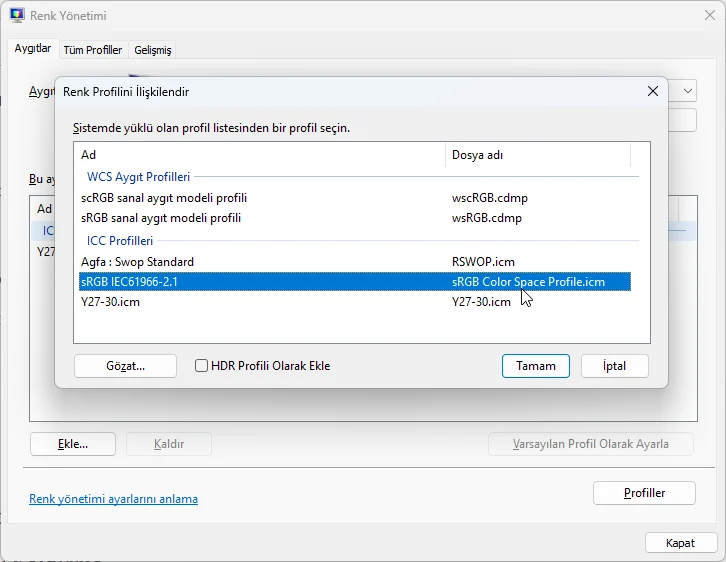Select the Y27-30.icm profile row
The height and width of the screenshot is (562, 726).
tap(355, 302)
